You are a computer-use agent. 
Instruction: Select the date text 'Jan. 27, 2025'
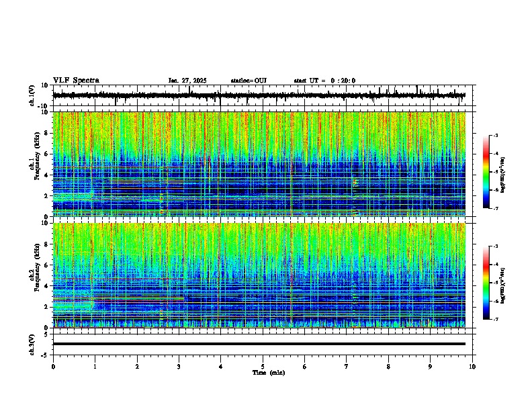point(187,81)
